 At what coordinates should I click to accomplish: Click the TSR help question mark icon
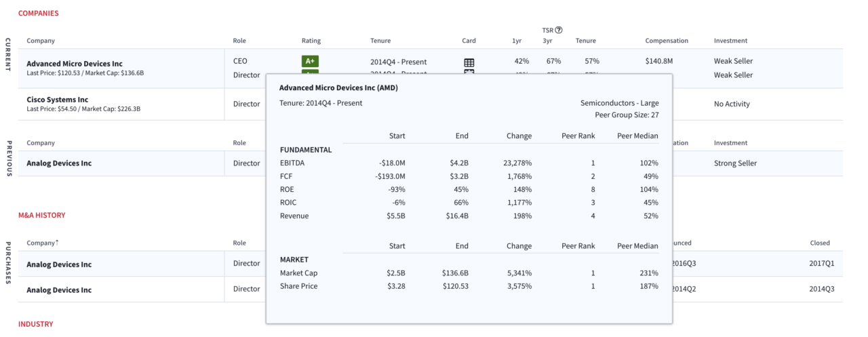coord(559,30)
